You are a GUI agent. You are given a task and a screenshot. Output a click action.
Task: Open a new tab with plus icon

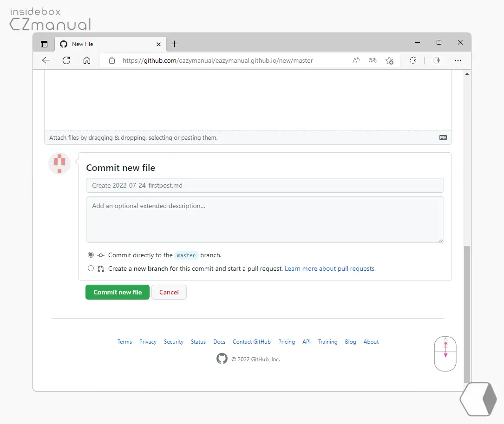tap(175, 44)
